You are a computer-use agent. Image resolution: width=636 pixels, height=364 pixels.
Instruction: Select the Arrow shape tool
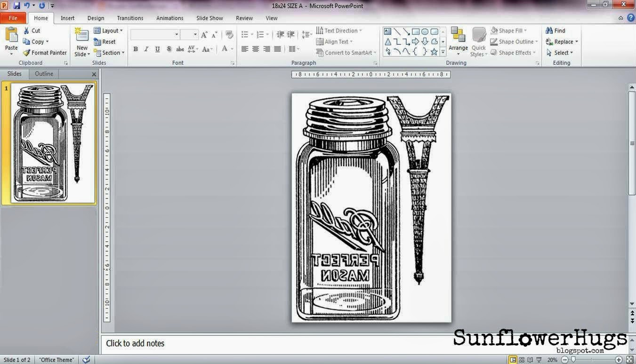(406, 31)
